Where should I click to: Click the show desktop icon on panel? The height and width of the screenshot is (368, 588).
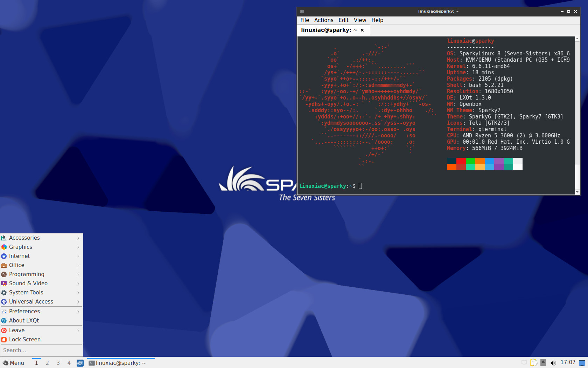click(x=582, y=363)
